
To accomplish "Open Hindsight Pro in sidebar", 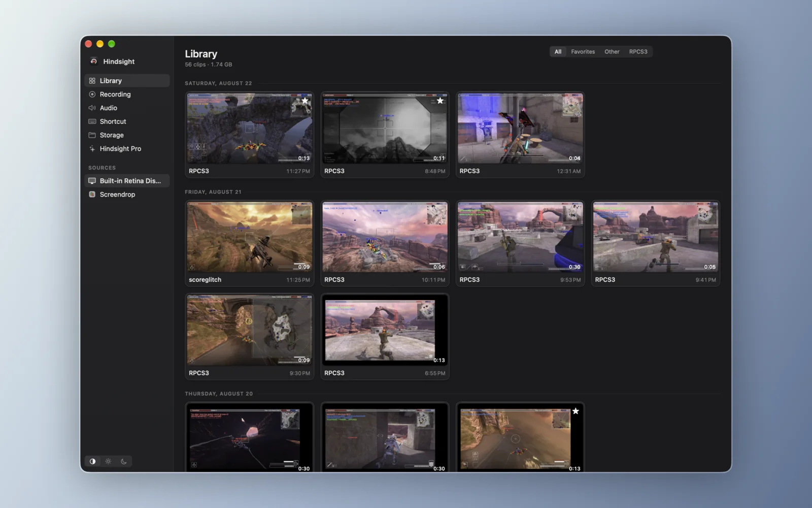I will click(127, 149).
